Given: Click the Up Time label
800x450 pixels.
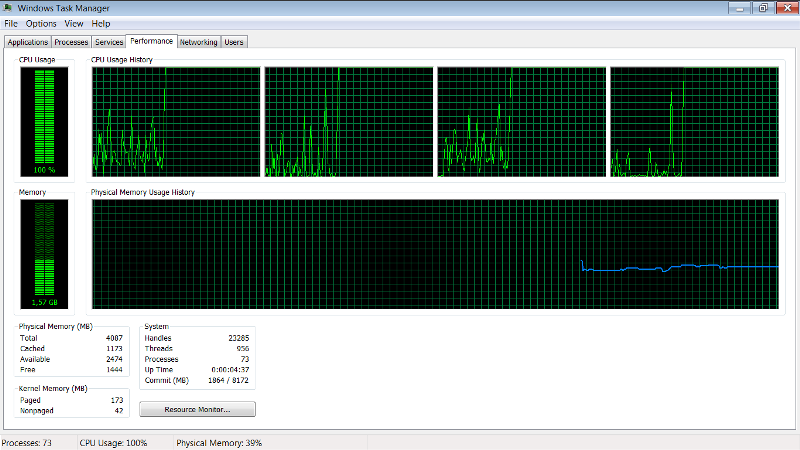Looking at the screenshot, I should point(159,369).
